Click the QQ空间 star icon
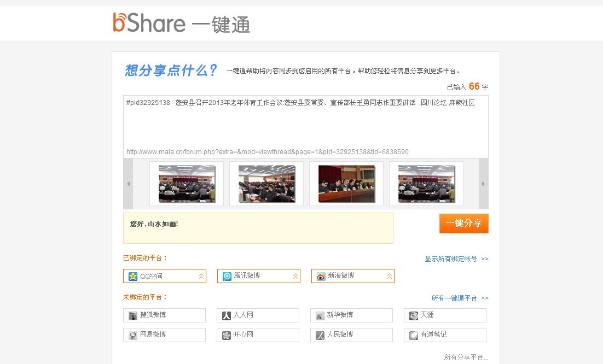Image resolution: width=603 pixels, height=364 pixels. 132,276
